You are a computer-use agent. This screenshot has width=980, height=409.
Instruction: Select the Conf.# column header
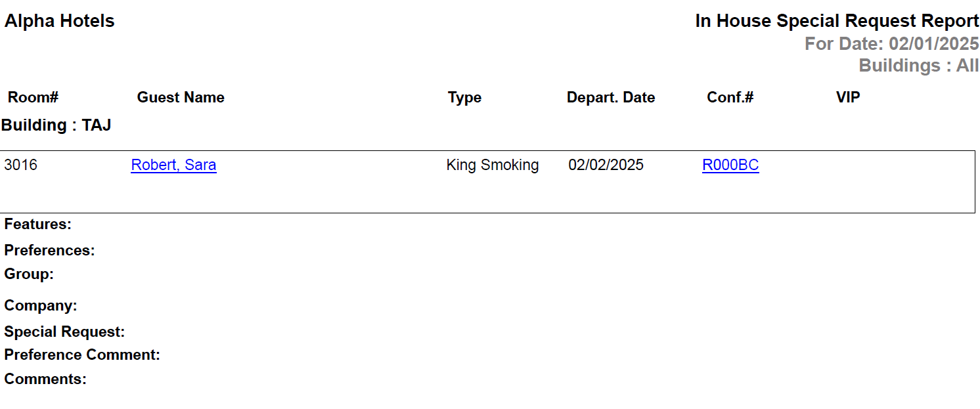[x=730, y=98]
